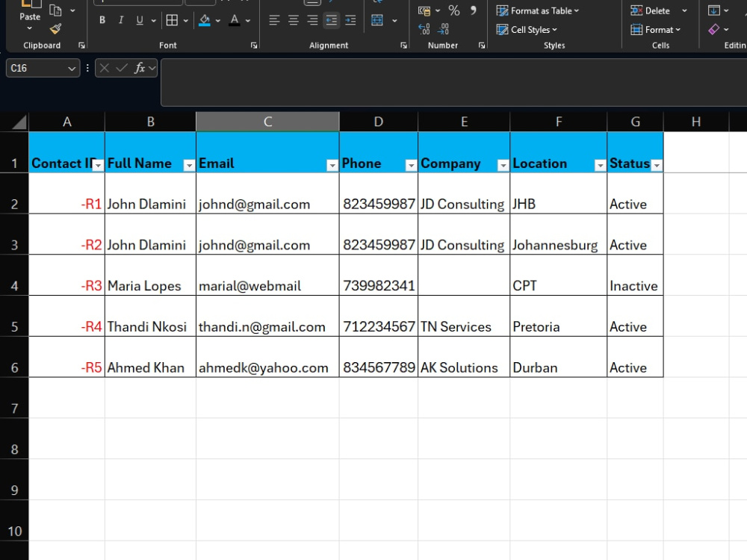Viewport: 747px width, 560px height.
Task: Select the cell 'Inactive'
Action: click(635, 276)
